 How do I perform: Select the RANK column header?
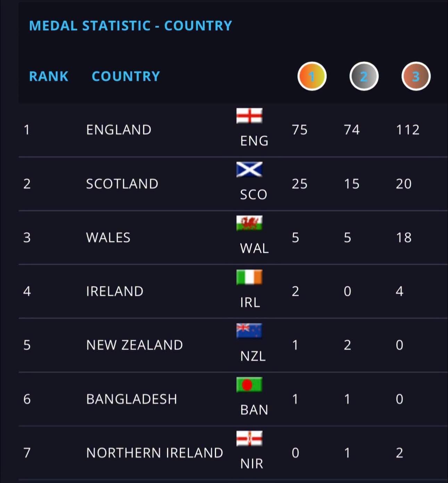pyautogui.click(x=49, y=76)
